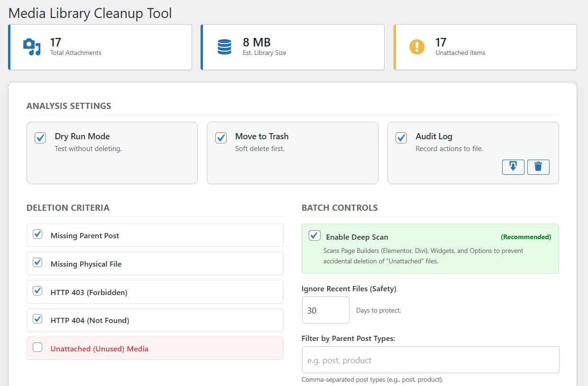Toggle off the HTTP 404 Not Found criterion

pyautogui.click(x=37, y=319)
